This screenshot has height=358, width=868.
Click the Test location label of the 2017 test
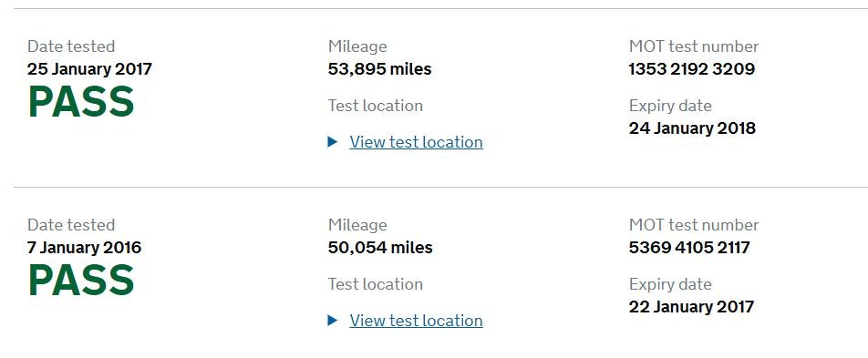coord(376,106)
